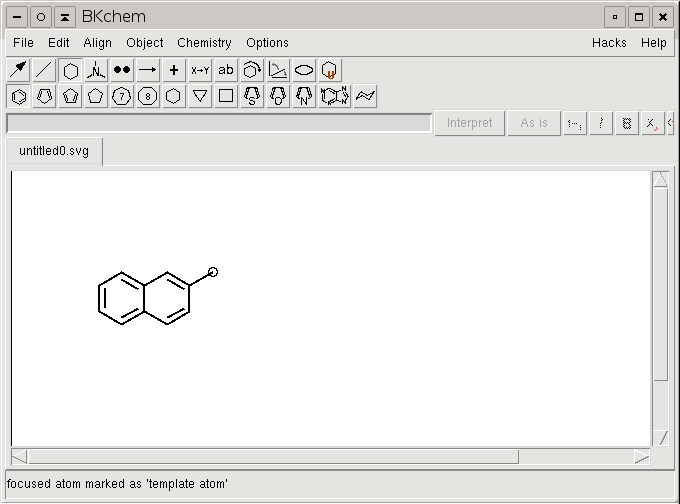Select the plus sign tool
This screenshot has width=680, height=504.
(x=174, y=70)
